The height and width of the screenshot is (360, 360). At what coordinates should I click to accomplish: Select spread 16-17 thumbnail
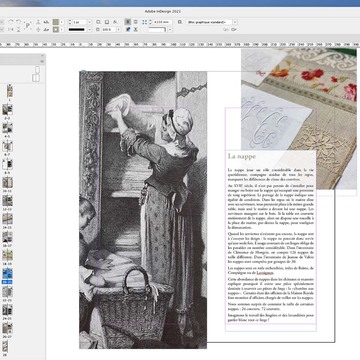coord(7,237)
